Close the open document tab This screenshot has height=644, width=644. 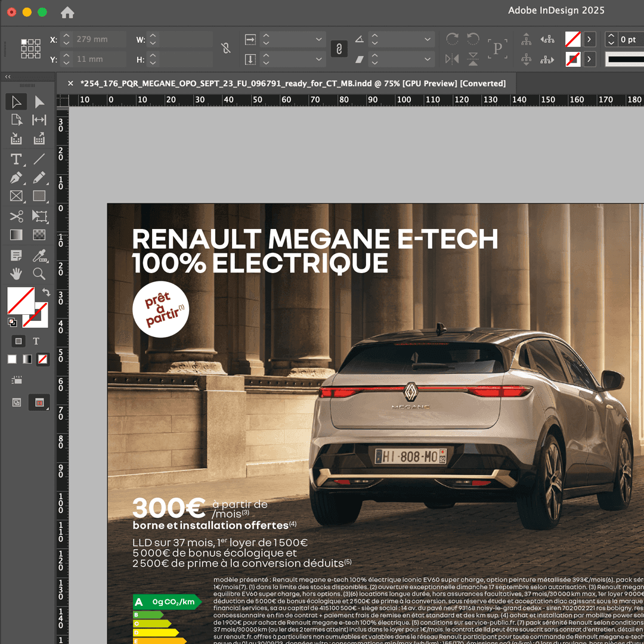pos(70,83)
